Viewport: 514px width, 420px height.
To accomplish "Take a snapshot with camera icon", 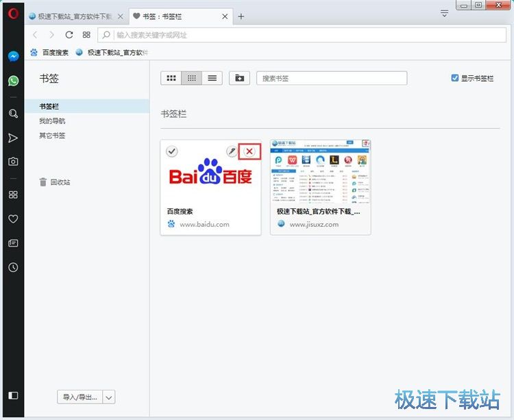I will pyautogui.click(x=13, y=162).
